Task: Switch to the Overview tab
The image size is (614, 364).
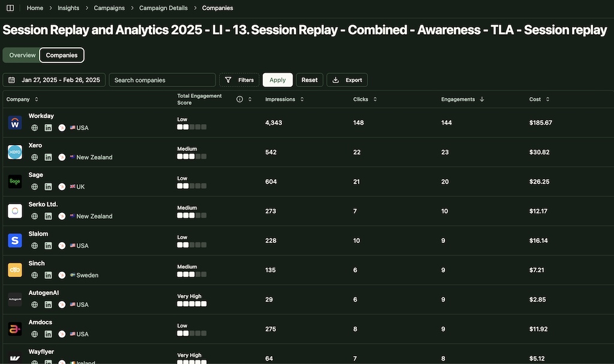Action: pyautogui.click(x=21, y=55)
